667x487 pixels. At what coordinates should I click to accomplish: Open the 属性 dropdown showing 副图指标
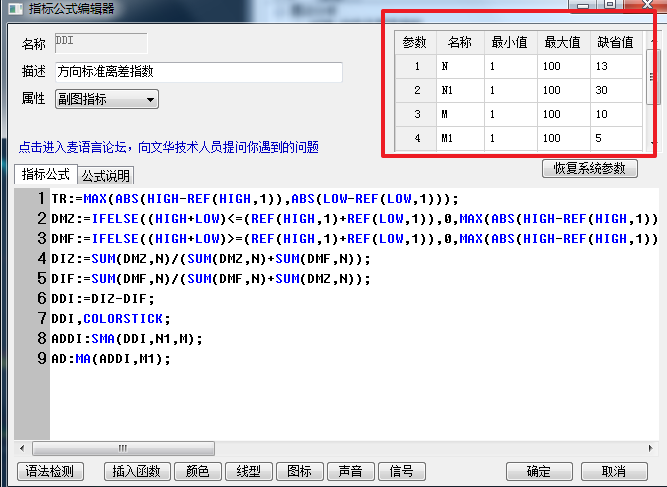point(107,99)
